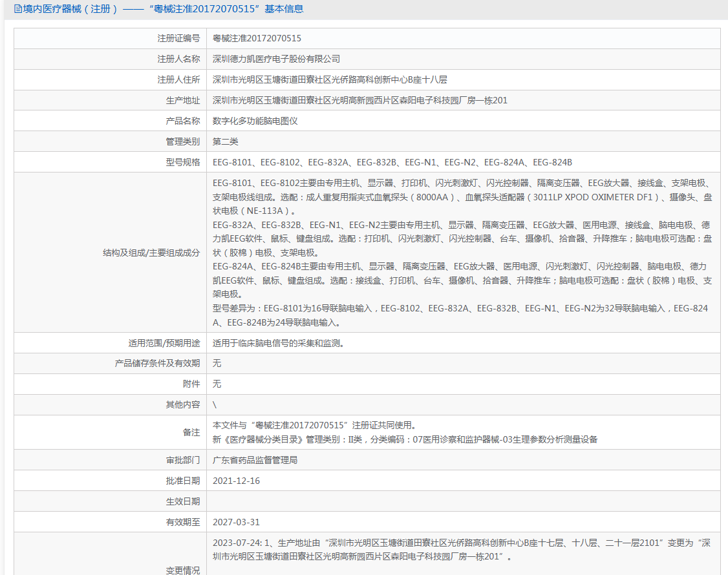728x575 pixels.
Task: Click the registrant address ending B座十八层
Action: [x=330, y=80]
